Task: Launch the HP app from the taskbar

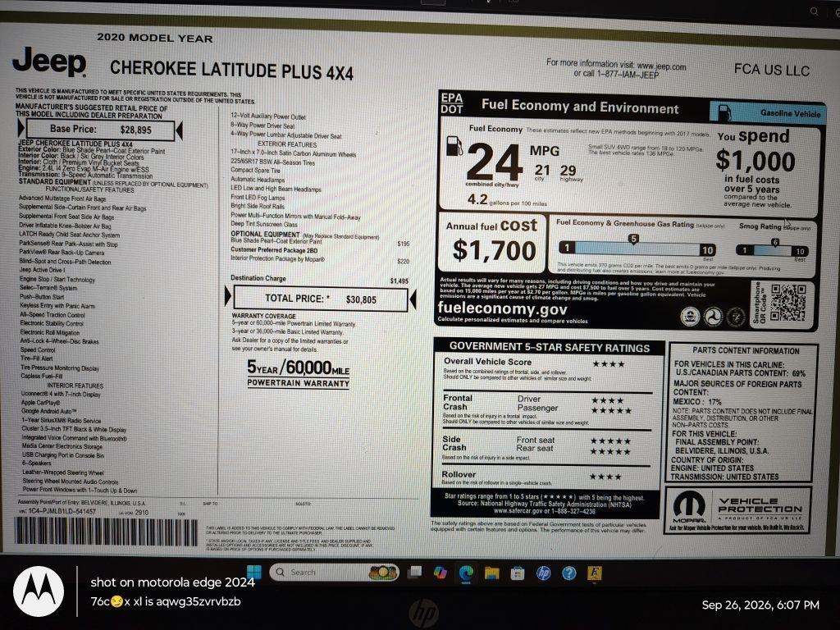Action: click(543, 573)
